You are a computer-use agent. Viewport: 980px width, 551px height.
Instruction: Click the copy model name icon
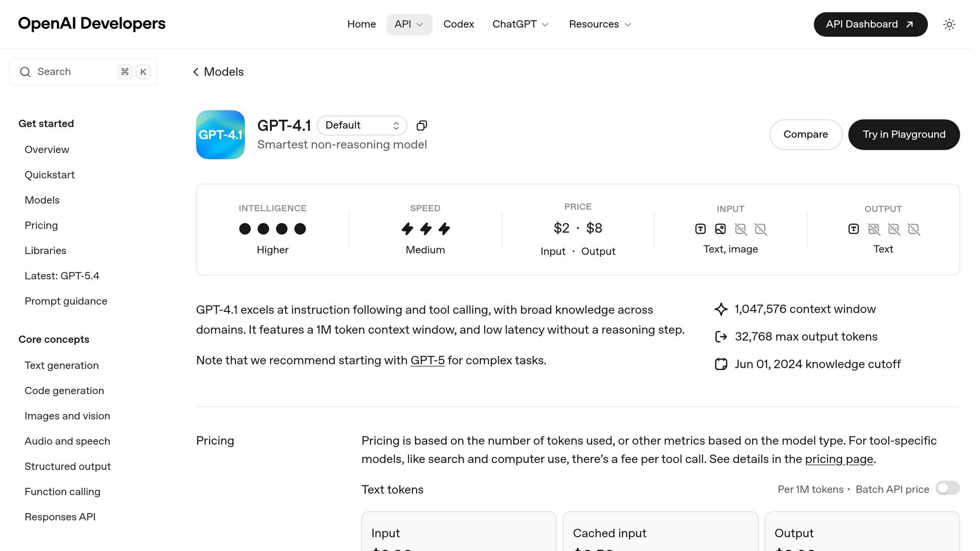[x=422, y=126]
